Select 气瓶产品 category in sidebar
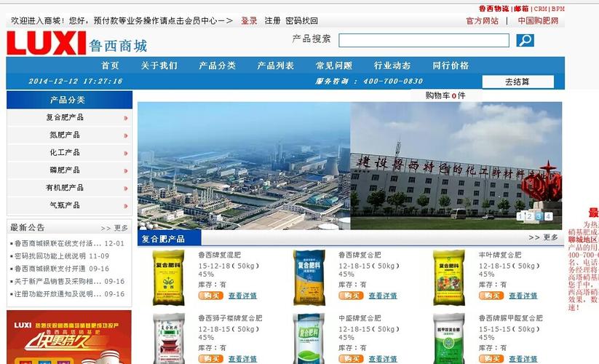Image resolution: width=599 pixels, height=364 pixels. [x=65, y=205]
